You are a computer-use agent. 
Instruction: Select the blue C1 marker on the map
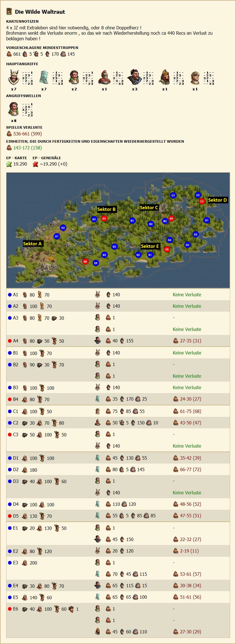(x=173, y=195)
